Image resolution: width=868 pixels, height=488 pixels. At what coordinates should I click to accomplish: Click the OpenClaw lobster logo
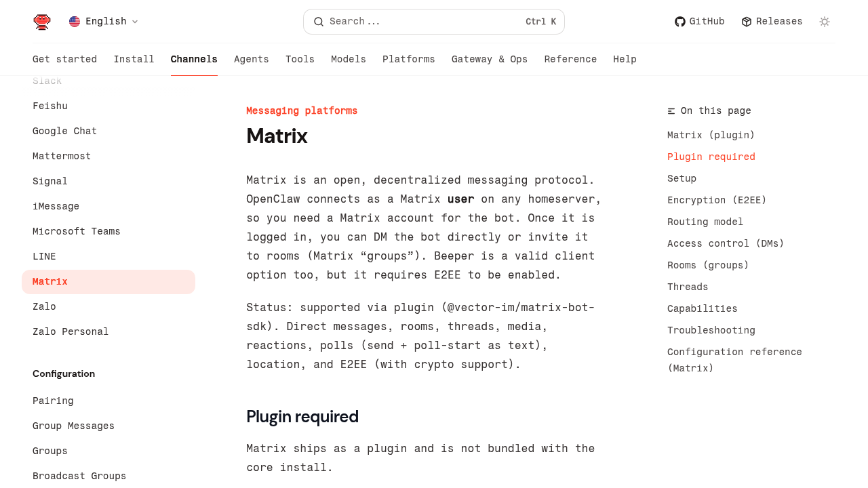tap(42, 22)
